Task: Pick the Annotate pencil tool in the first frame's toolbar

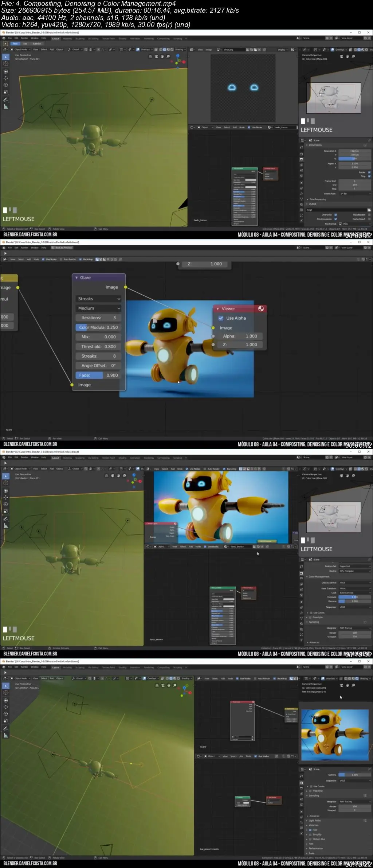Action: [x=6, y=100]
